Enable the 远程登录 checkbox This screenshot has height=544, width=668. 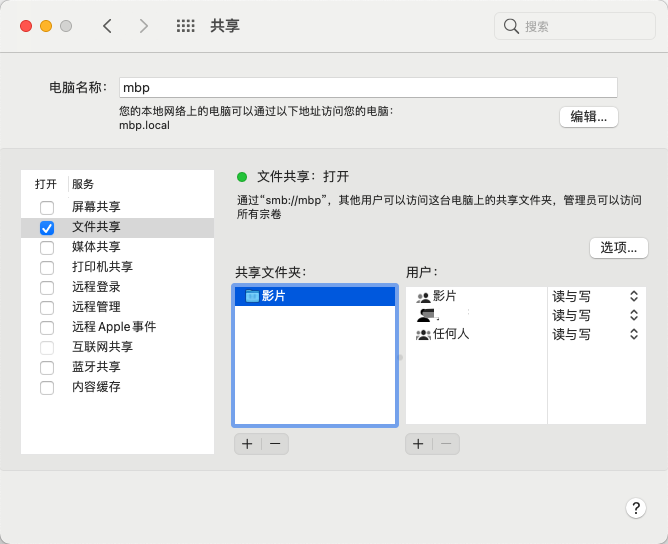click(x=47, y=288)
